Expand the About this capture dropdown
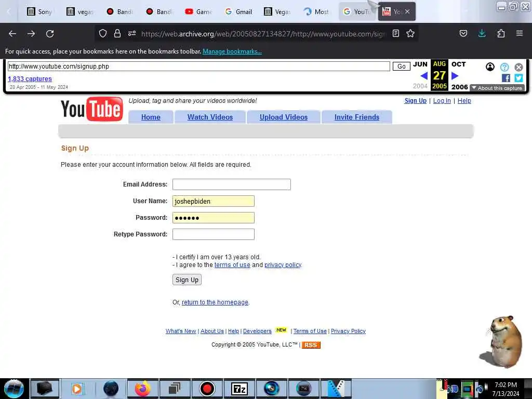This screenshot has height=399, width=532. (x=497, y=88)
